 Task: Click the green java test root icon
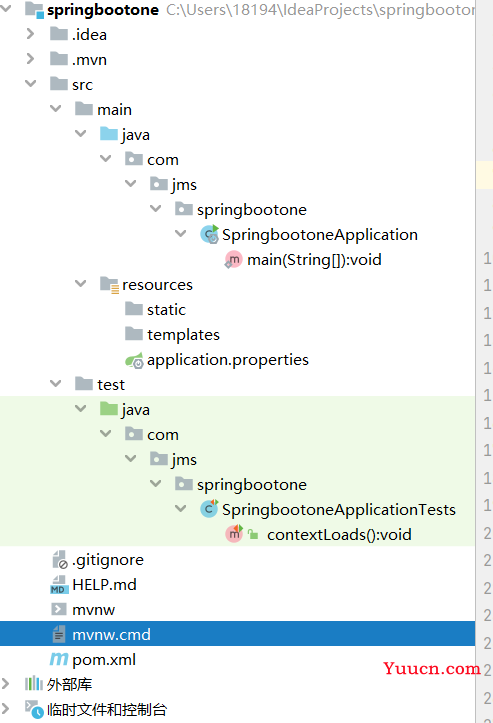click(109, 409)
